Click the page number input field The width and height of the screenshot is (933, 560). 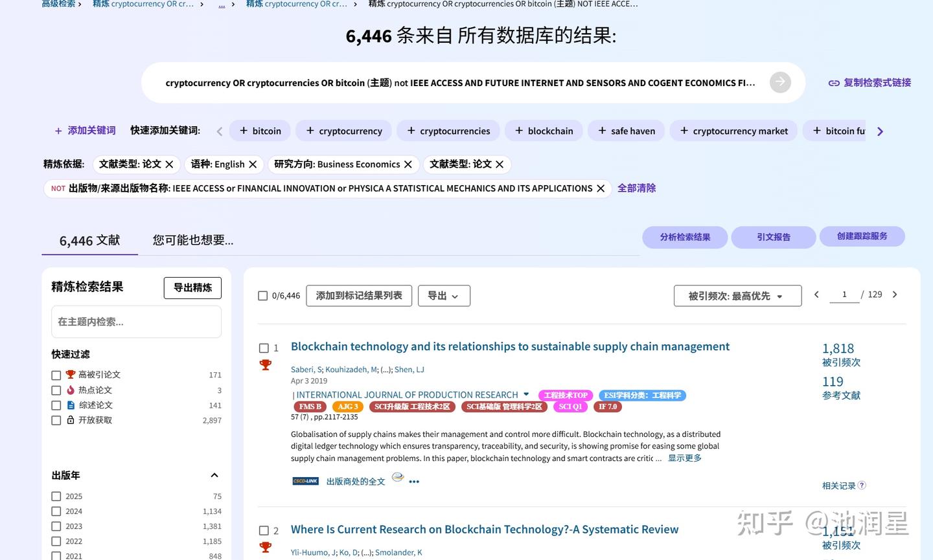tap(844, 294)
